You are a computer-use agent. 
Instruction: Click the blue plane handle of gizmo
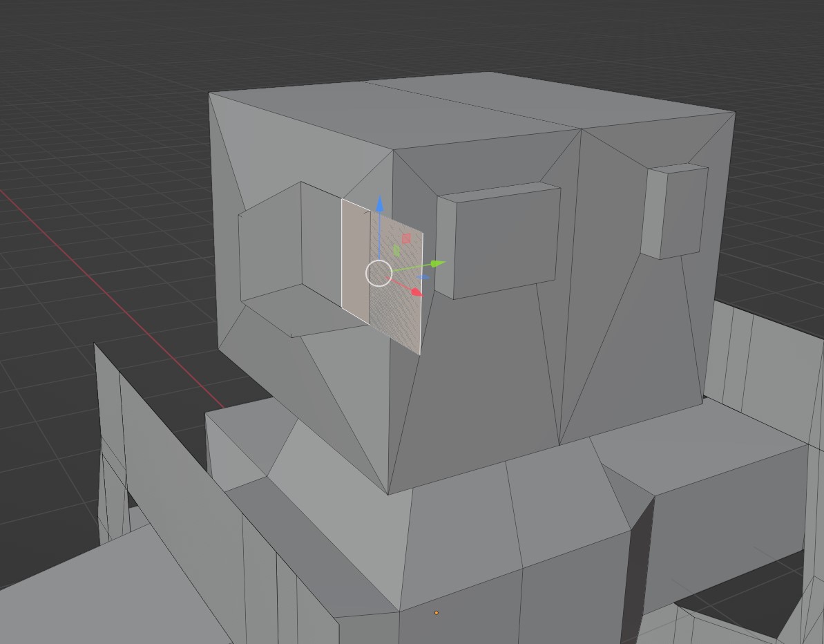423,277
